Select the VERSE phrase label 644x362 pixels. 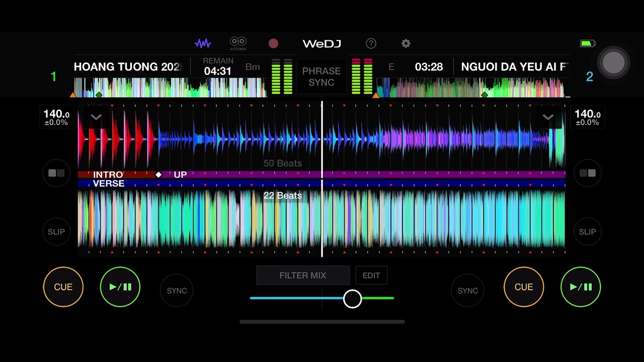tap(109, 184)
